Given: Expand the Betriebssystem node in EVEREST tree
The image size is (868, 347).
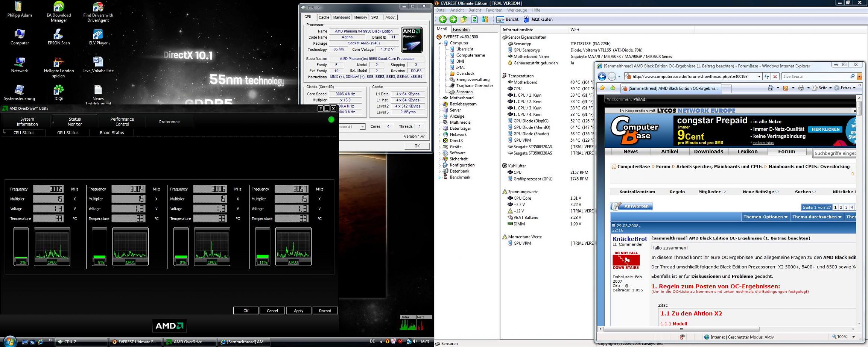Looking at the screenshot, I should pyautogui.click(x=439, y=104).
